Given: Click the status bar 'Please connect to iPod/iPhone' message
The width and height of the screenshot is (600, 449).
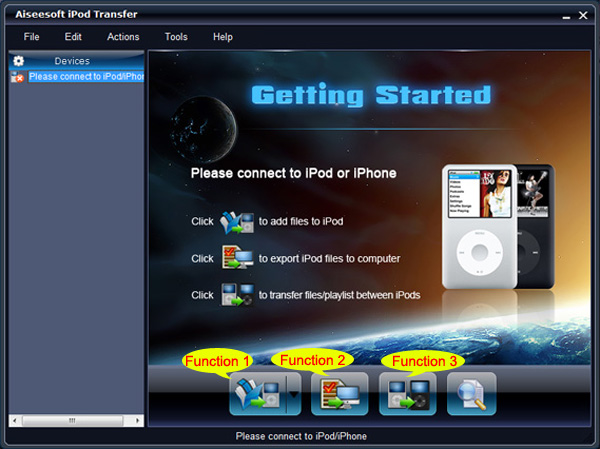Looking at the screenshot, I should [301, 436].
